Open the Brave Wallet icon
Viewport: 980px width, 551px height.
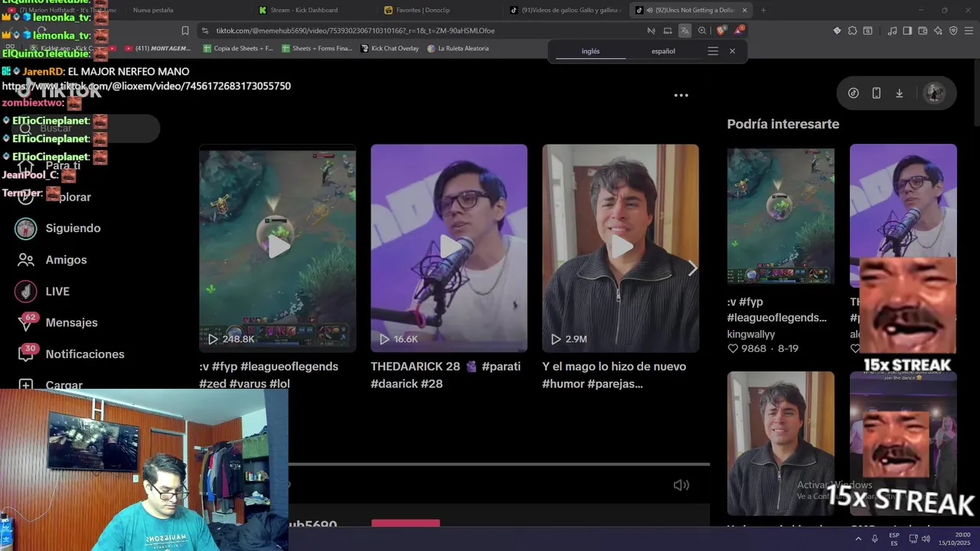[x=923, y=31]
